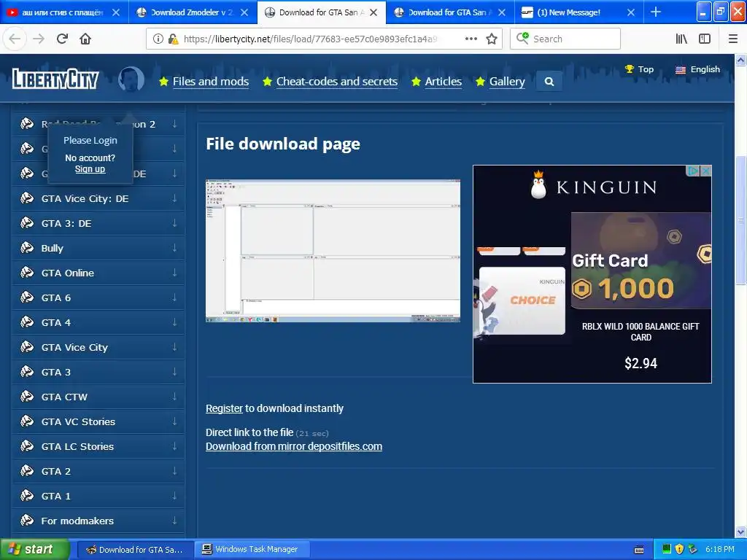Click the 6:18 PM system clock
The width and height of the screenshot is (747, 560).
tap(720, 549)
